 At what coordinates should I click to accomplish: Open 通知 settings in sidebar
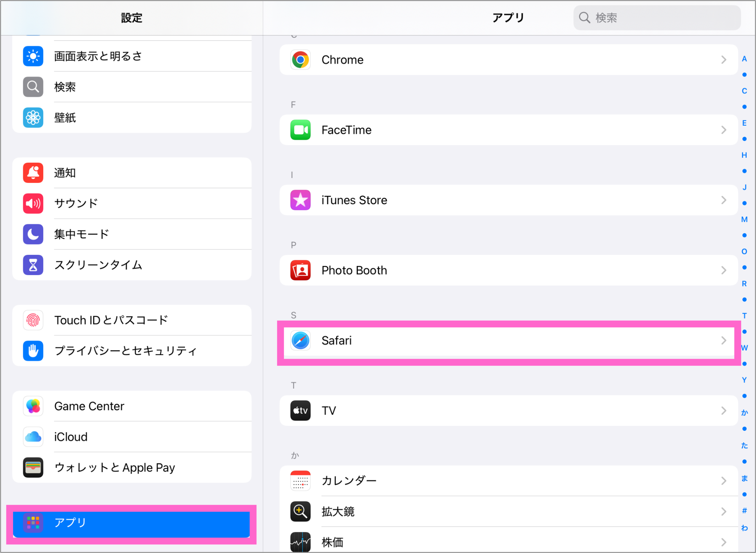(x=131, y=173)
